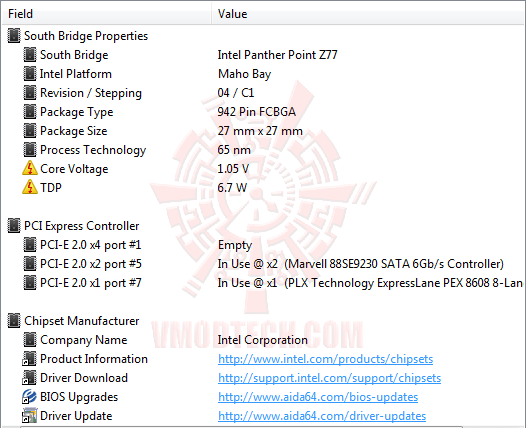
Task: Click the chip icon beside Company Name
Action: (x=30, y=340)
